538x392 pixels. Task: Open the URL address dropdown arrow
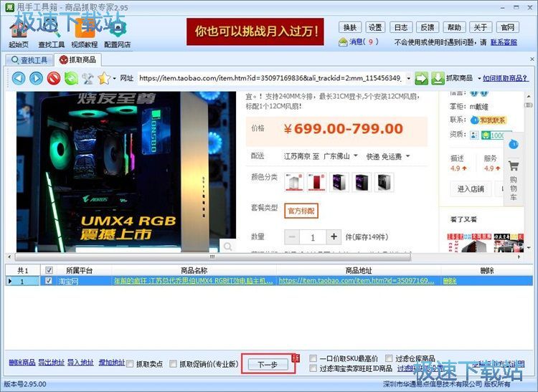click(408, 78)
